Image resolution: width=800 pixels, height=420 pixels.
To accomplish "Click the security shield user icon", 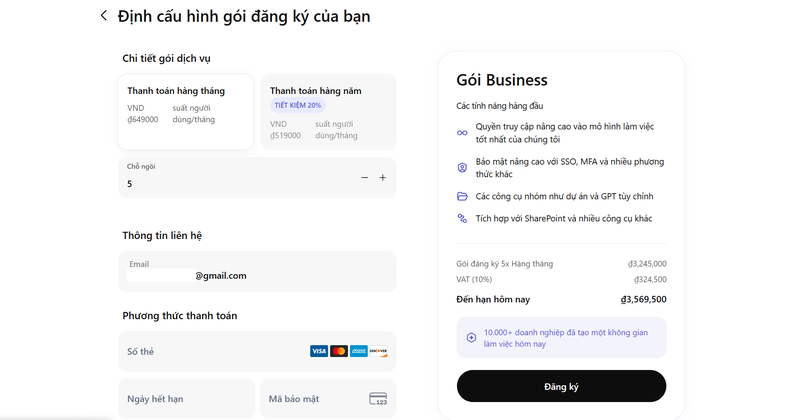I will tap(462, 167).
